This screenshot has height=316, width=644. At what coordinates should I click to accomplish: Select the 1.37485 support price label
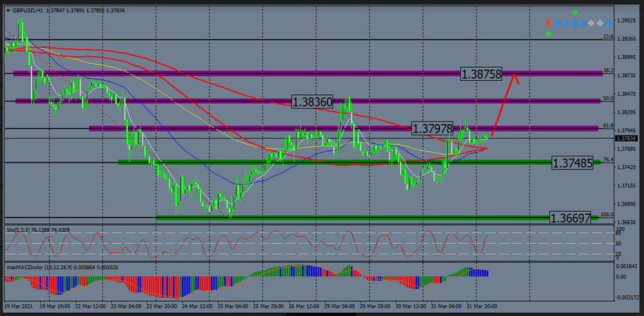573,163
